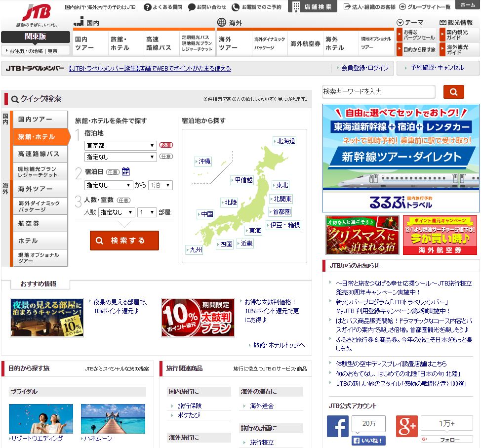This screenshot has height=448, width=481.
Task: Click the ホーム button
Action: tap(468, 4)
